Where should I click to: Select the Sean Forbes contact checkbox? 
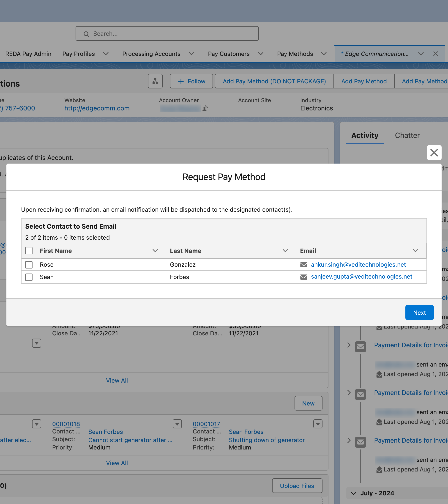point(29,277)
